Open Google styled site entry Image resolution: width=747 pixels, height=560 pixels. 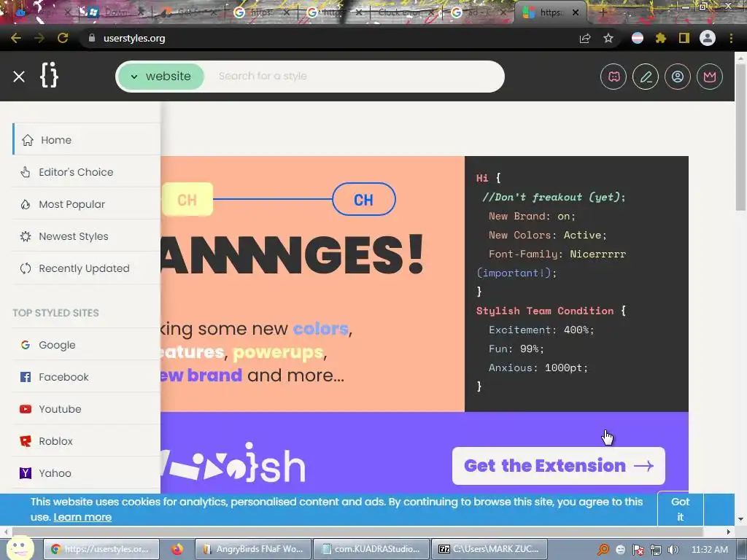coord(86,345)
